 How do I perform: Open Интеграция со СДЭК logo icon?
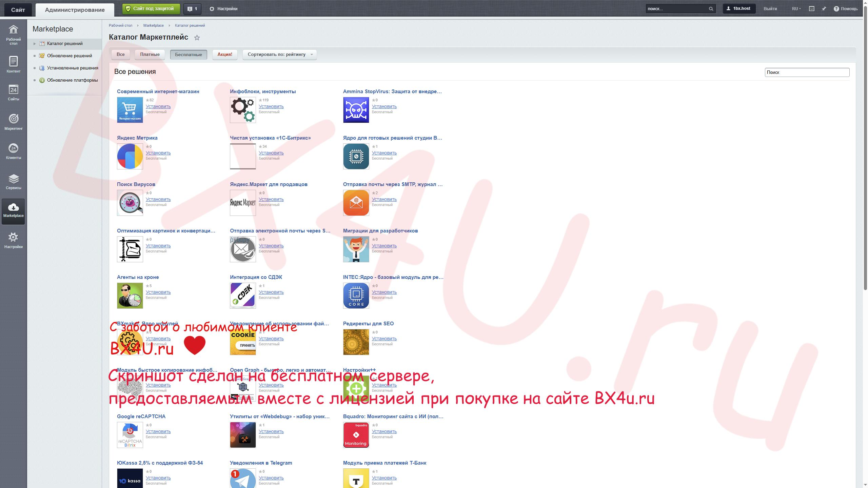(243, 296)
